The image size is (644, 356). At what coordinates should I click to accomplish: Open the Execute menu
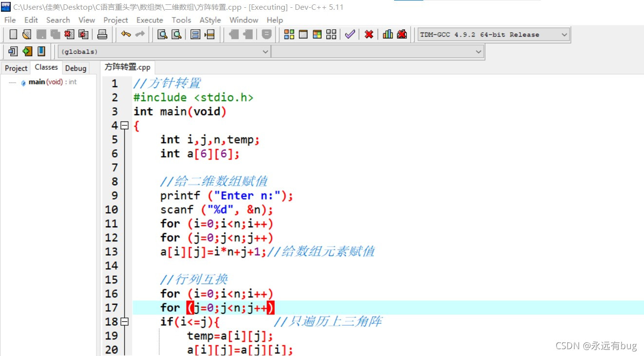[150, 20]
